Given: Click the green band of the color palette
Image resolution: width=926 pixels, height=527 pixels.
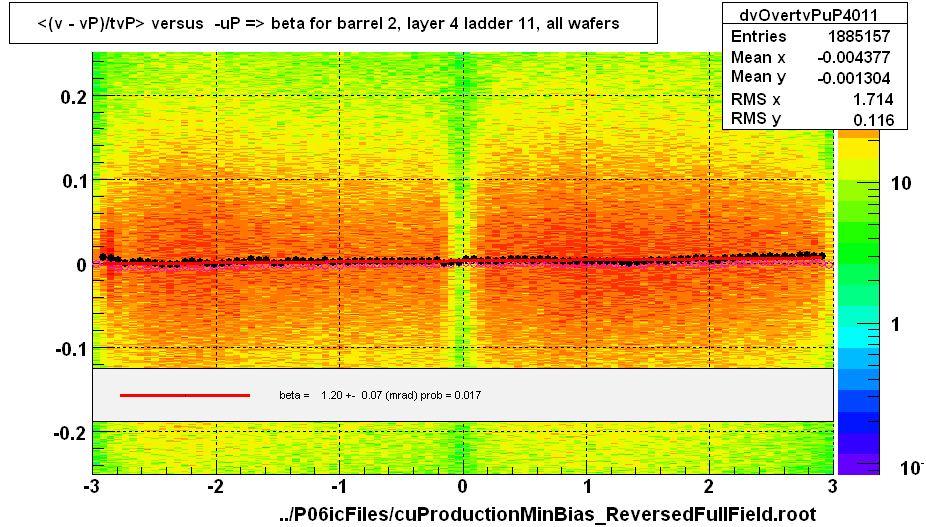Looking at the screenshot, I should tap(858, 233).
